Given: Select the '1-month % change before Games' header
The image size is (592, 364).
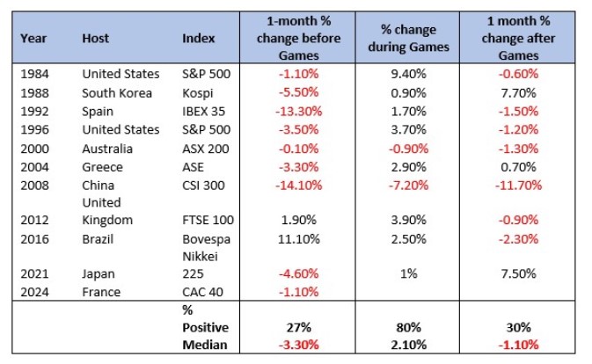Looking at the screenshot, I should pos(296,39).
